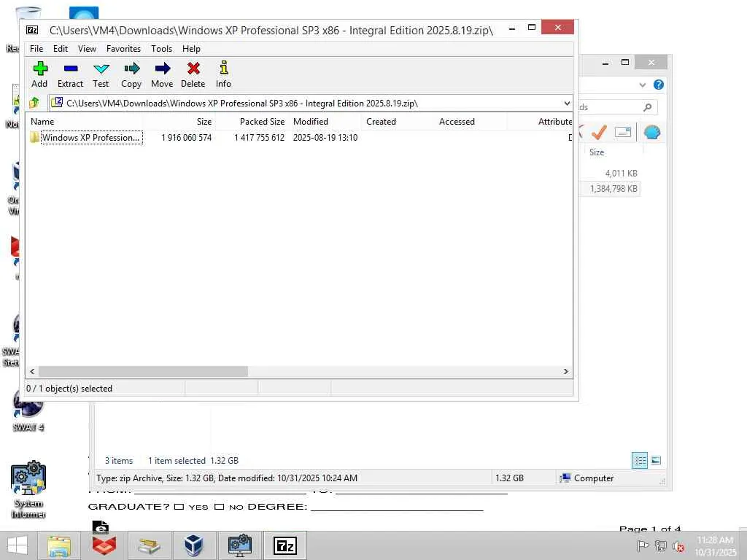
Task: Open the Edit menu
Action: coord(61,49)
